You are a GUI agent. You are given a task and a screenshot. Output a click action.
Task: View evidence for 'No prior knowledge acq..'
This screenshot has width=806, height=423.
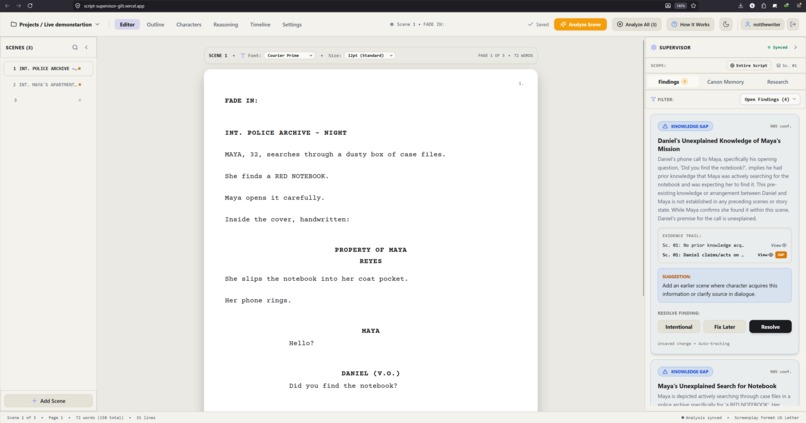click(779, 245)
